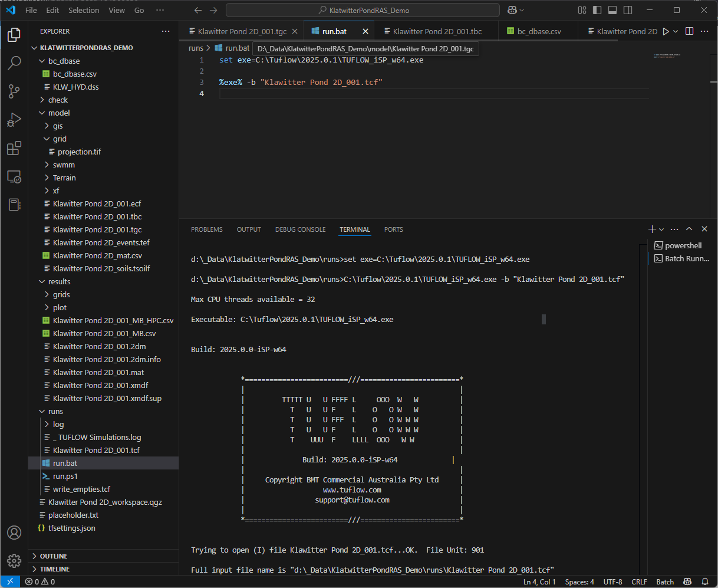The height and width of the screenshot is (588, 718).
Task: Close the terminal panel
Action: coord(704,229)
